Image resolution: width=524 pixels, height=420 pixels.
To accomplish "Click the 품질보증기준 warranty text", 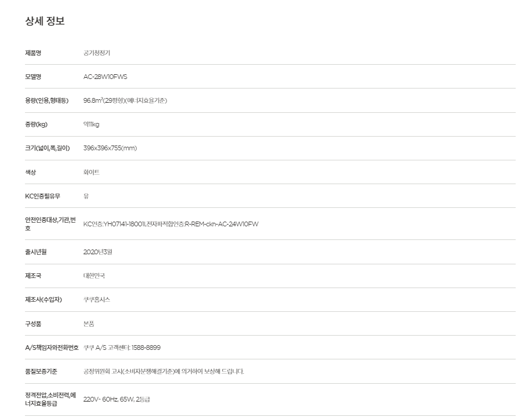I will tap(163, 371).
